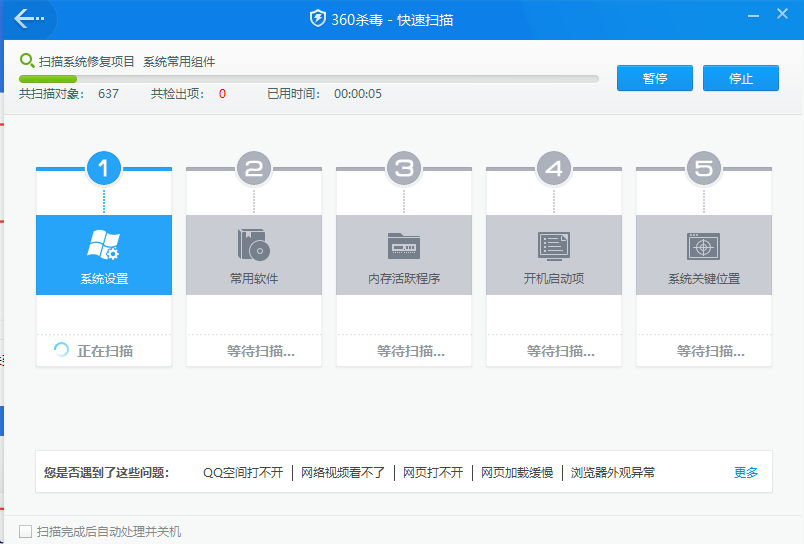The image size is (804, 544).
Task: Select the step 2 circle marker
Action: tap(253, 169)
